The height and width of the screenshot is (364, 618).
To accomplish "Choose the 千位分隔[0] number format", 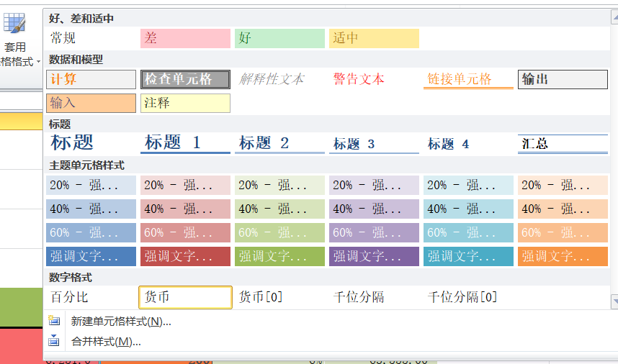I will click(x=468, y=297).
